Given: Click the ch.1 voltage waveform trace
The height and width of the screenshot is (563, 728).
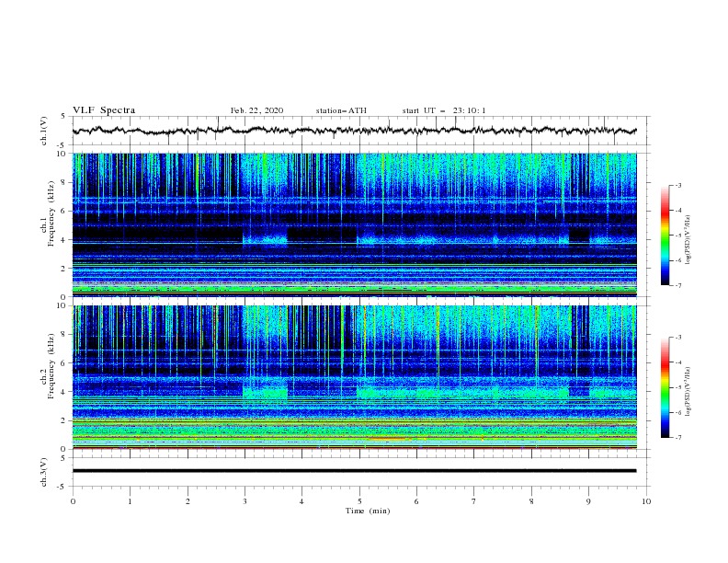Looking at the screenshot, I should [354, 131].
